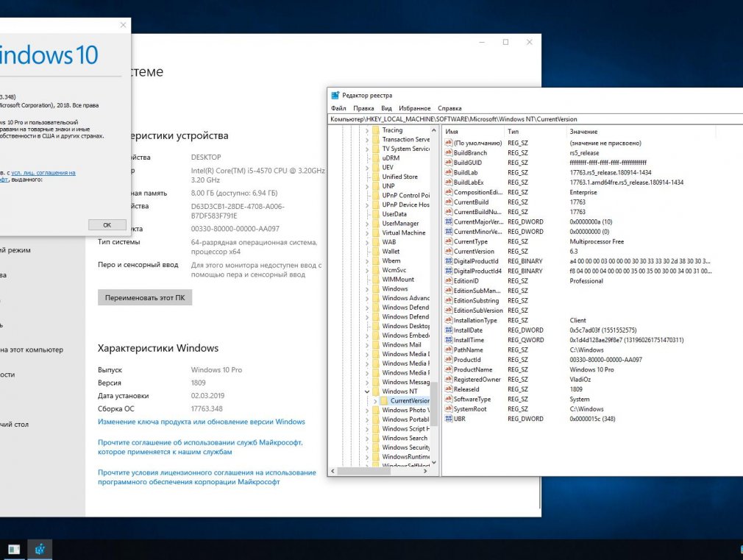
Task: Open the Справка menu in Registry Editor
Action: [x=449, y=108]
